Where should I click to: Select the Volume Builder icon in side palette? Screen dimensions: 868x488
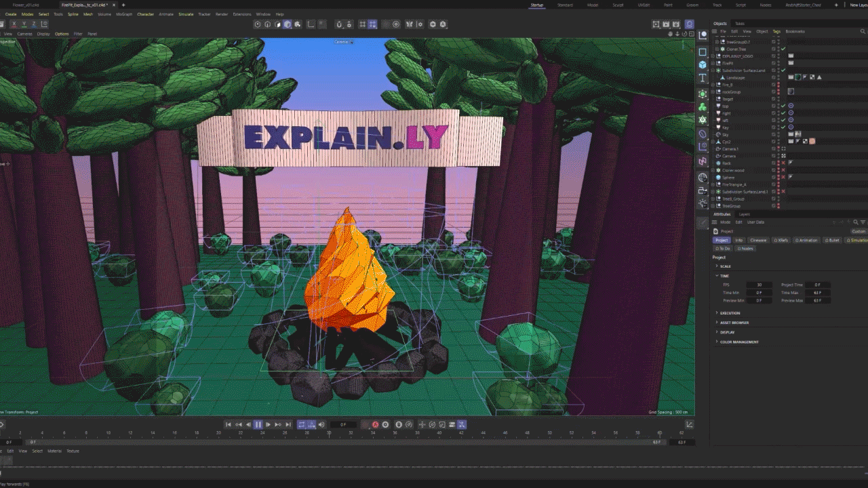[703, 107]
